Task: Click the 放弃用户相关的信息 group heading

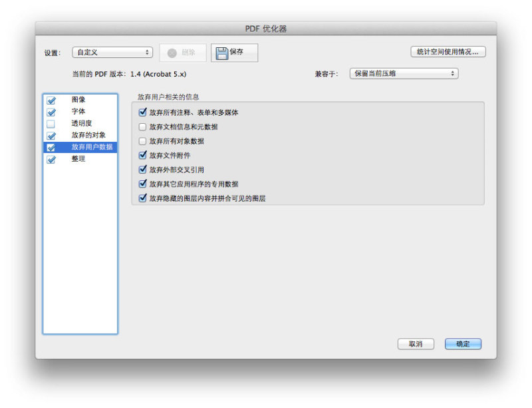Action: [168, 97]
